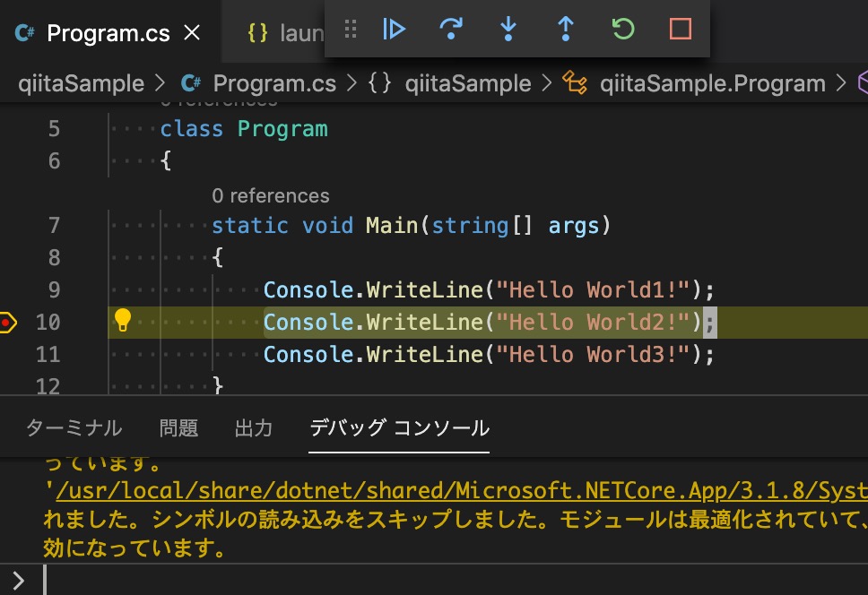Close the Program.cs editor tab

[x=192, y=34]
